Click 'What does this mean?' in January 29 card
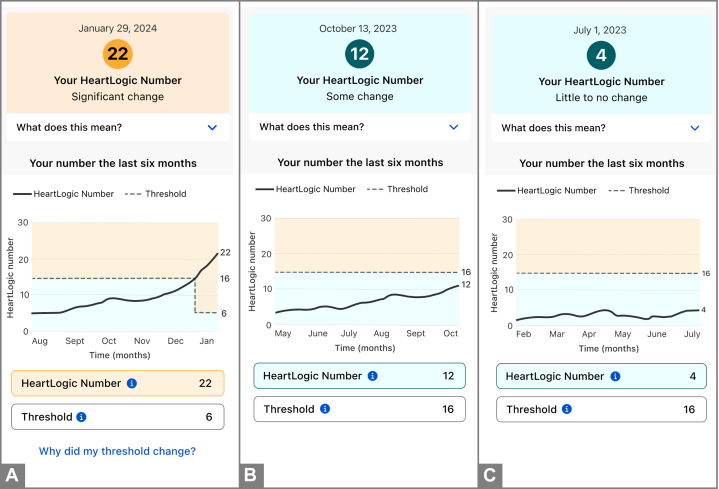This screenshot has height=489, width=719. coord(69,128)
